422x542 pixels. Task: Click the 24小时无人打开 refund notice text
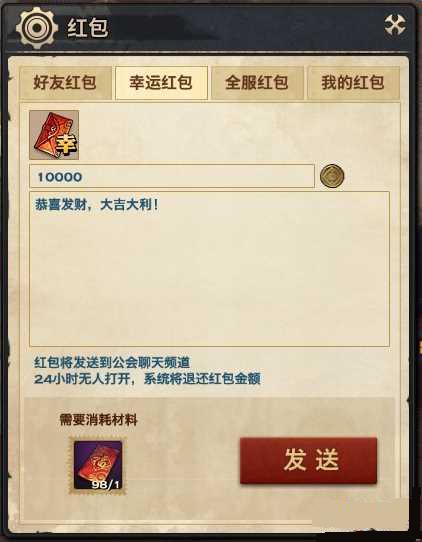pyautogui.click(x=82, y=379)
